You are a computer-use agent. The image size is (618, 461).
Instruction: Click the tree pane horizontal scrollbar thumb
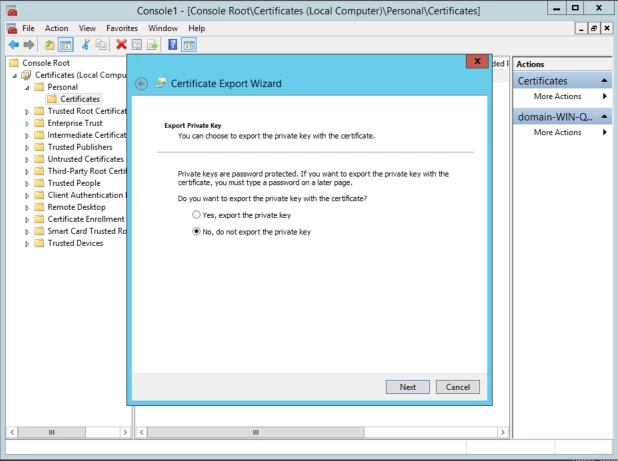point(52,432)
